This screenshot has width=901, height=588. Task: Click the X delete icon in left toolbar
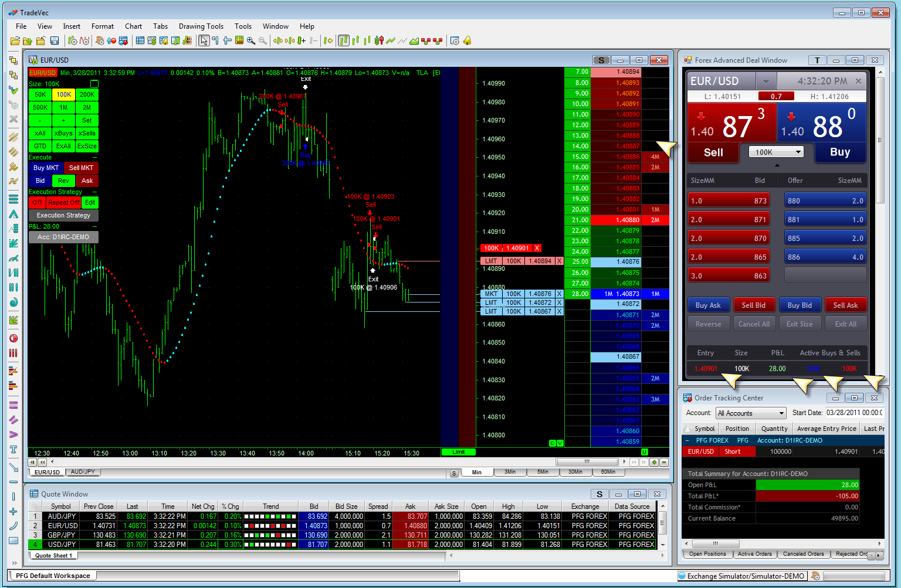tap(13, 119)
